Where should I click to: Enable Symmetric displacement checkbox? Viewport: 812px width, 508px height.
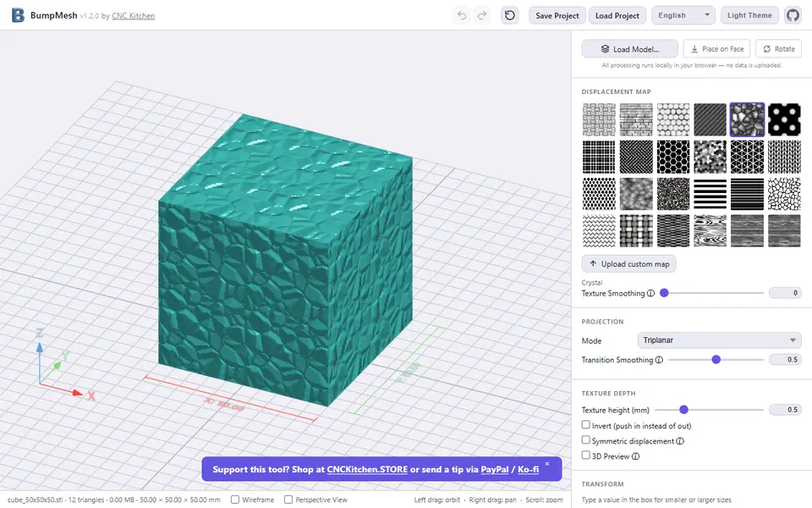click(585, 439)
